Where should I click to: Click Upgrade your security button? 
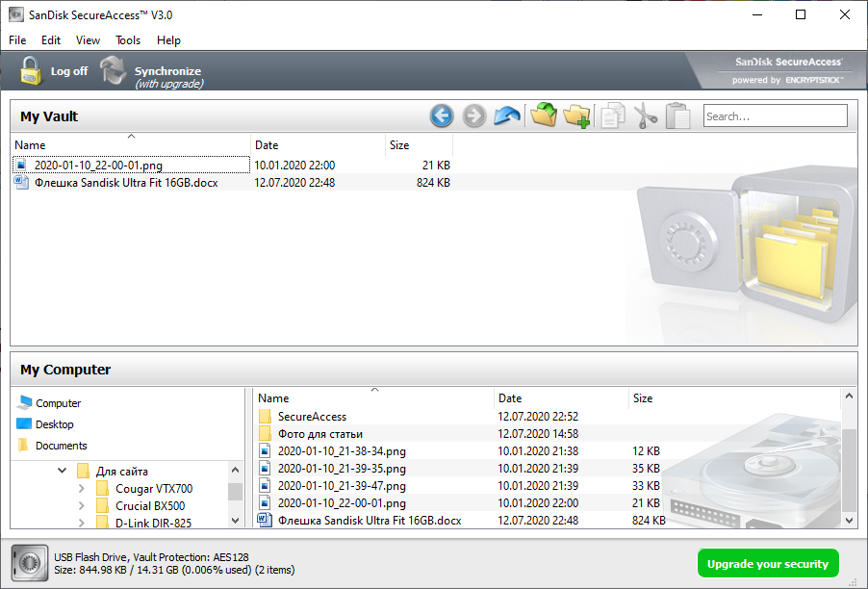768,564
